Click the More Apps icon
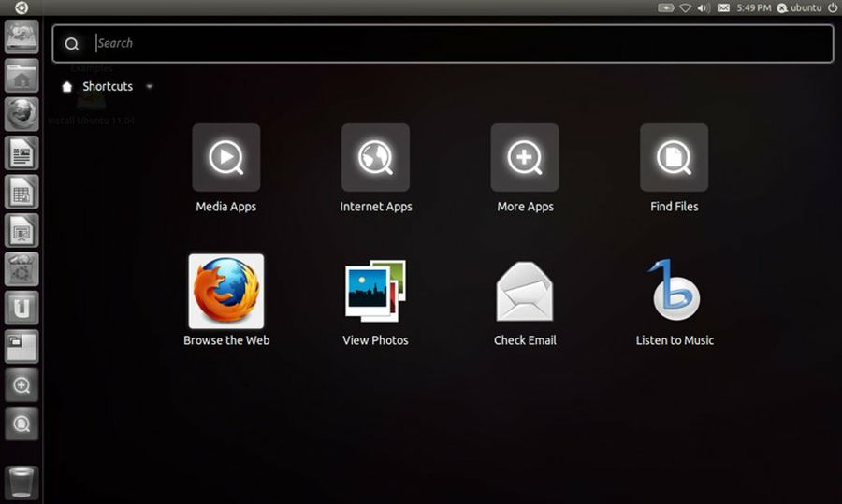The width and height of the screenshot is (842, 504). 525,158
